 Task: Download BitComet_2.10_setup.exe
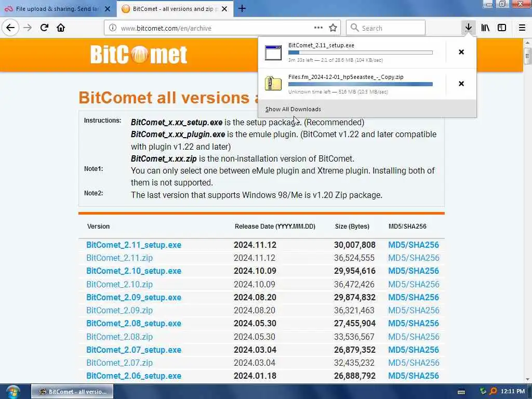(134, 271)
